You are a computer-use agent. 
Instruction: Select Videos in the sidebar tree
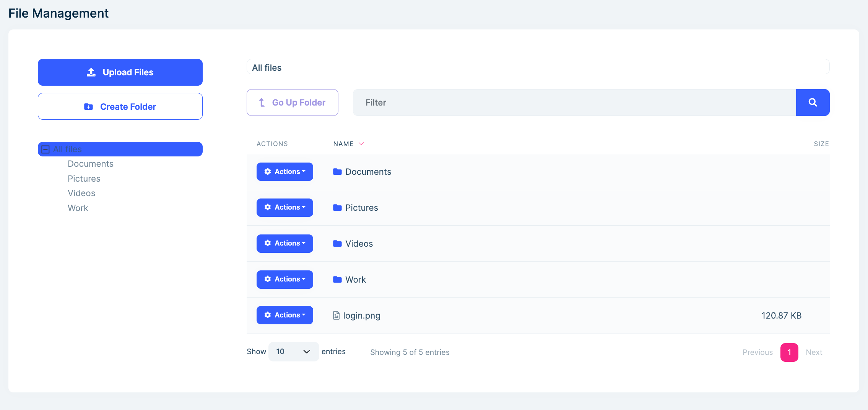(81, 193)
